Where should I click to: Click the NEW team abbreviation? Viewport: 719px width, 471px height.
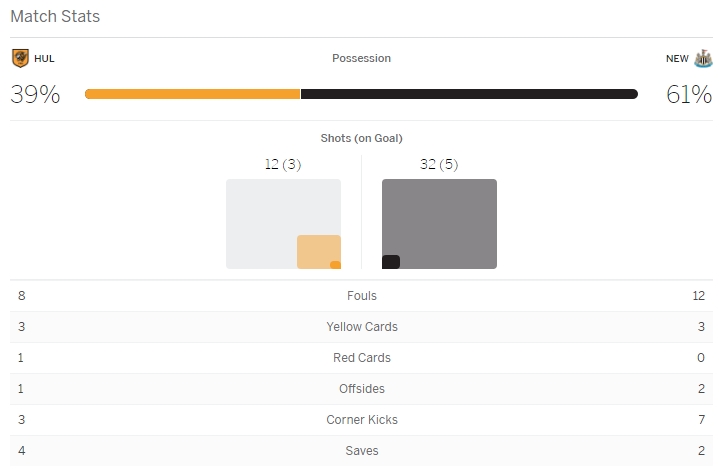(677, 59)
